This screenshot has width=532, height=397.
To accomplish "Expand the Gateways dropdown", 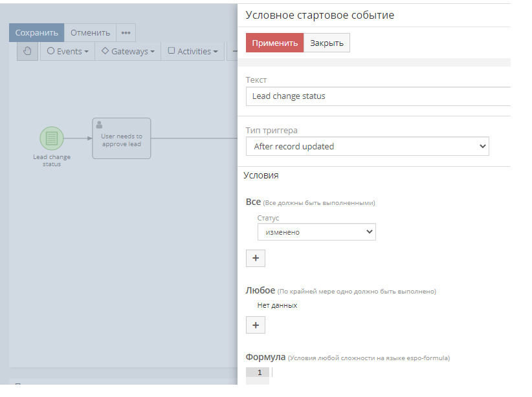I will [x=127, y=51].
